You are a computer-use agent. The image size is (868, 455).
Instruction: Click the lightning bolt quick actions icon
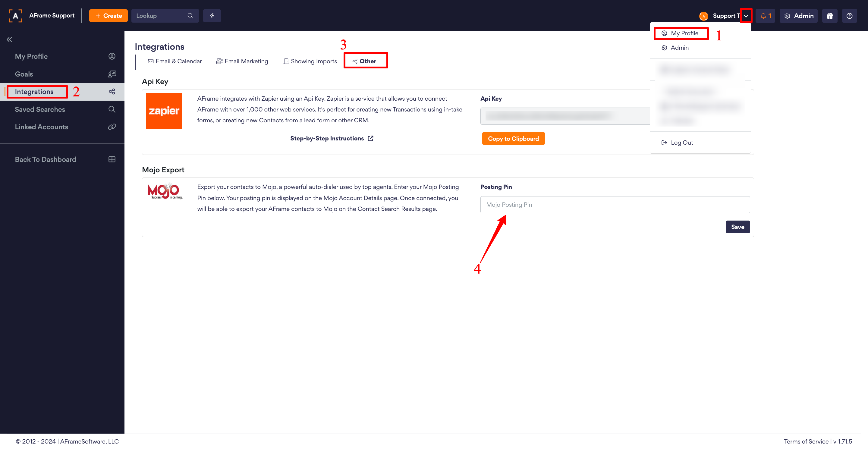(212, 16)
